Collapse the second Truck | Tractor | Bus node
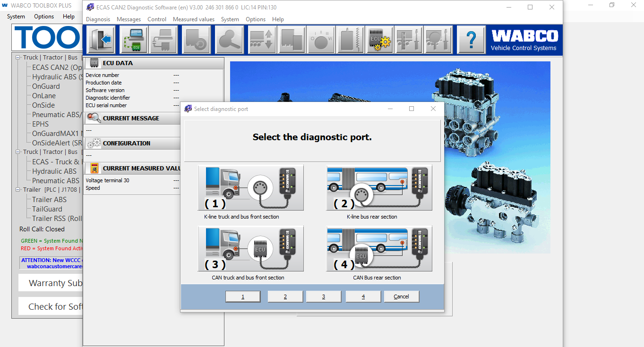This screenshot has width=644, height=347. 18,152
